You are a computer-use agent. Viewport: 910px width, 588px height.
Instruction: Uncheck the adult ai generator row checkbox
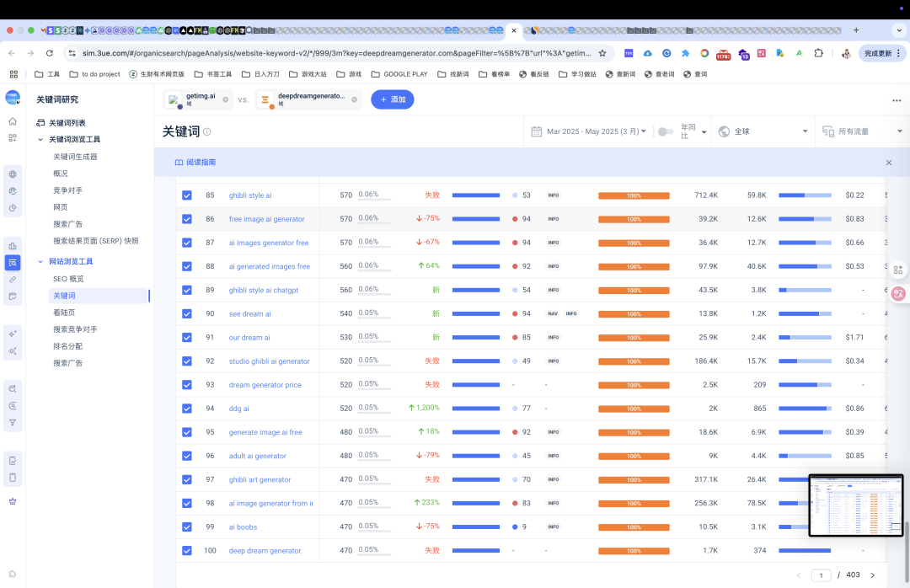click(x=187, y=457)
